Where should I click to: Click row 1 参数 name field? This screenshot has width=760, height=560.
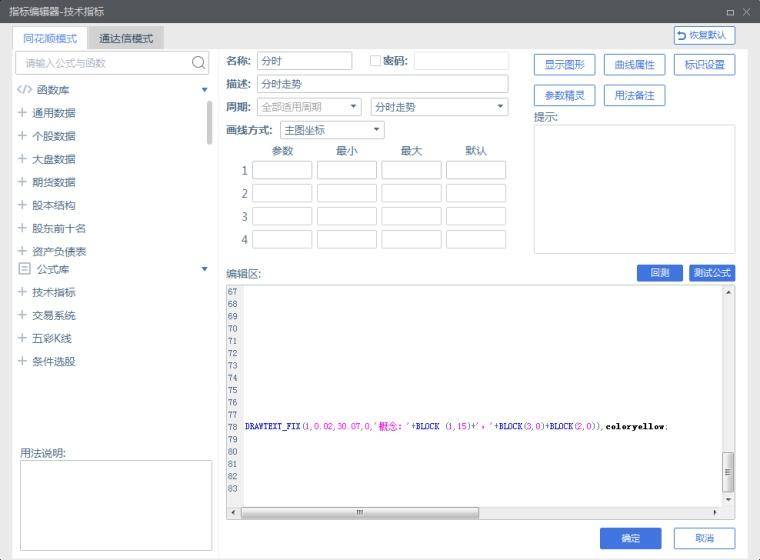(282, 170)
